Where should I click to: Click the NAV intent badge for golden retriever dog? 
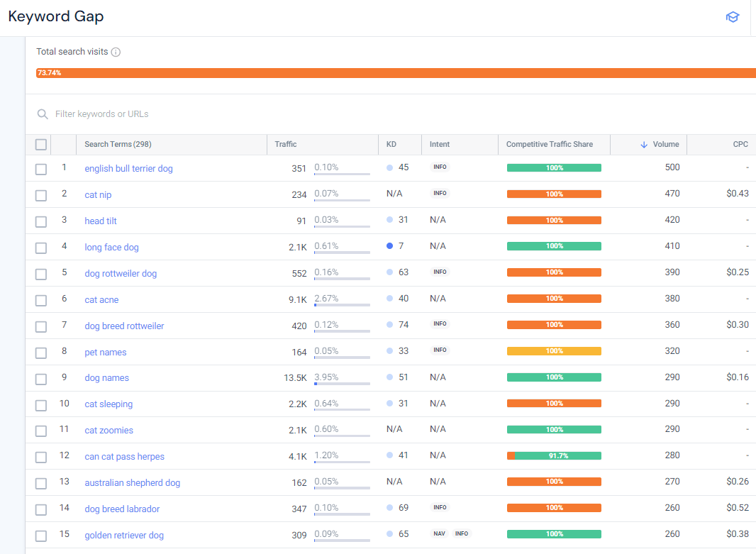[x=440, y=533]
